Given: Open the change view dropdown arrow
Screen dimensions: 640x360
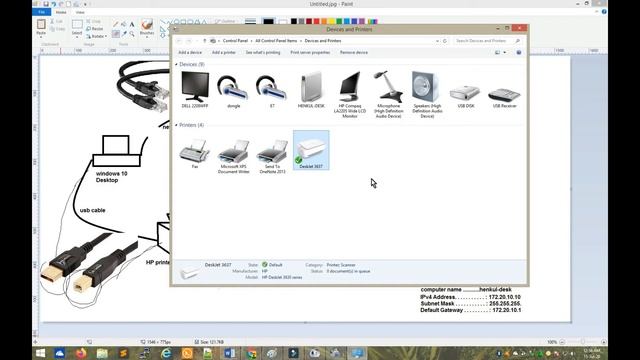Looking at the screenshot, I should 505,52.
